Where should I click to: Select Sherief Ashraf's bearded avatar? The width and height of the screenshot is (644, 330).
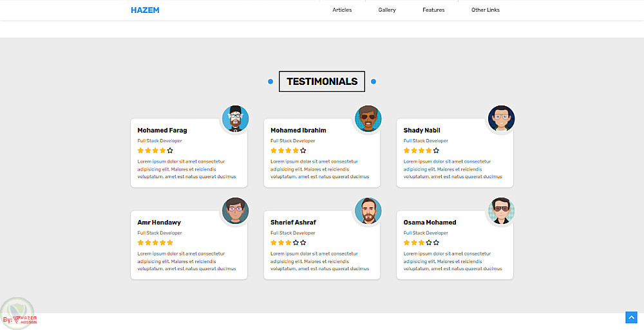(368, 211)
